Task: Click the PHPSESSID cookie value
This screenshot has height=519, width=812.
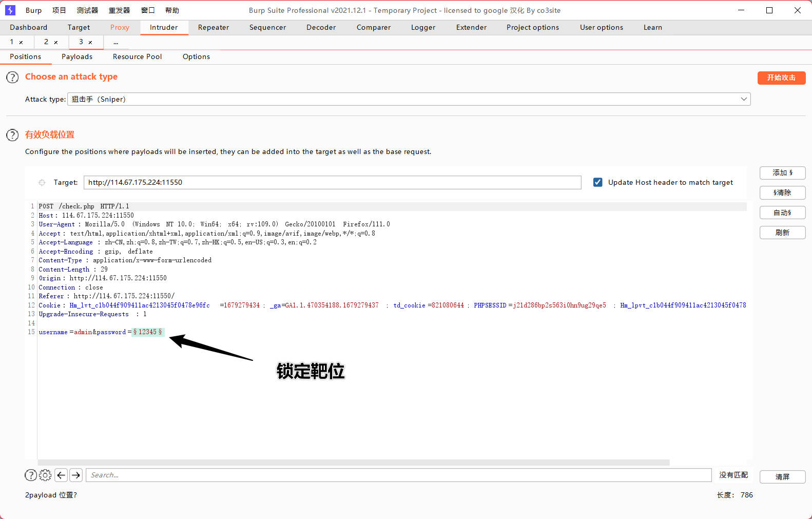Action: (559, 305)
